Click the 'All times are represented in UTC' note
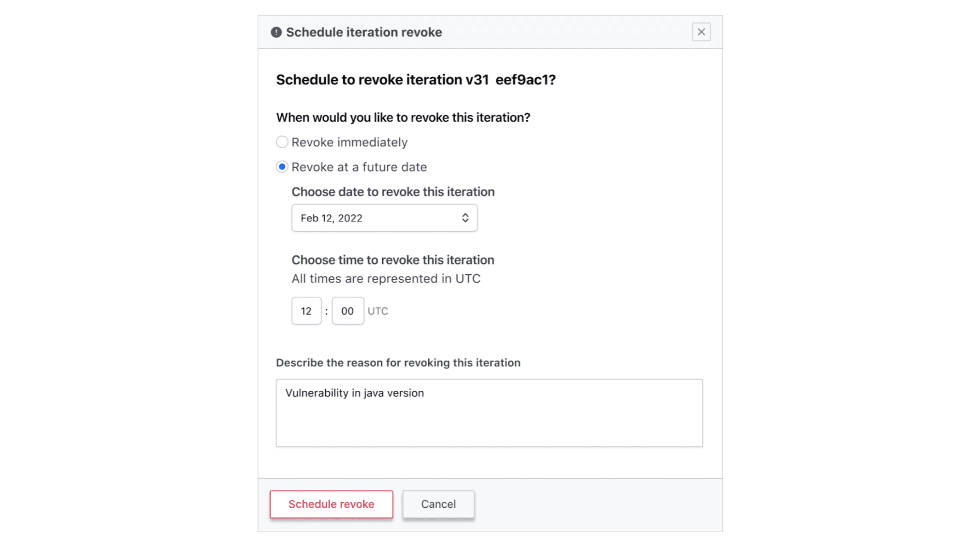 (x=386, y=279)
